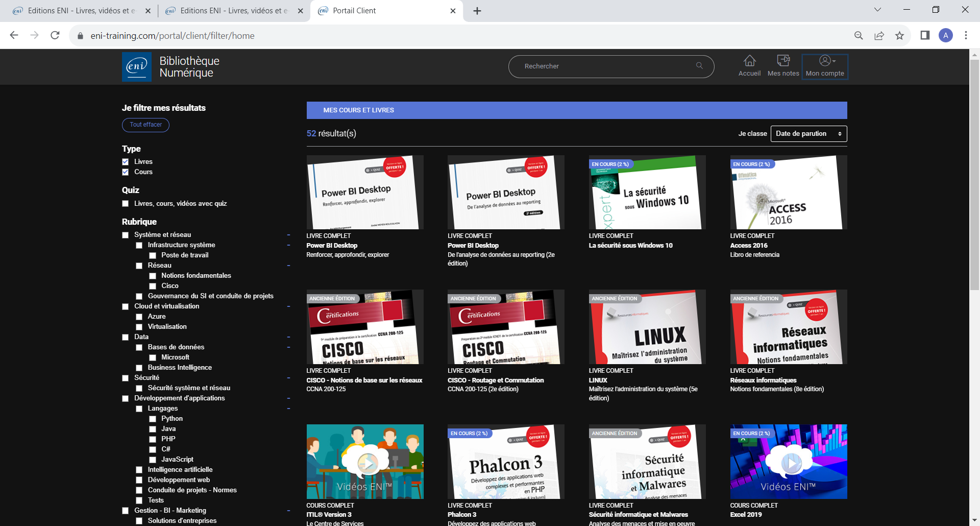Check the Cisco filter checkbox
Screen dimensions: 980x526
153,286
